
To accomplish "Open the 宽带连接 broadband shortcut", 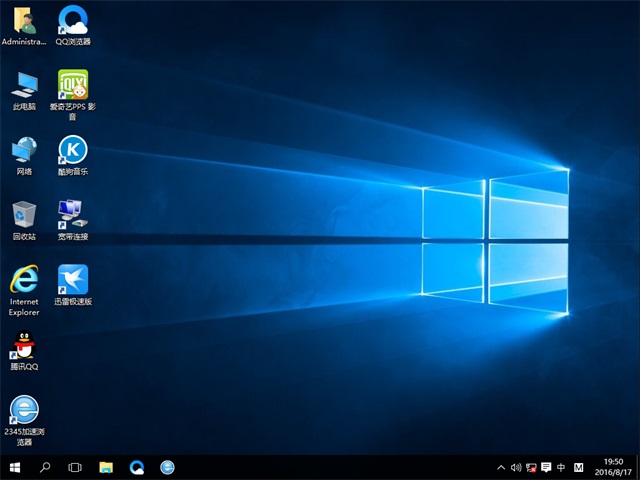I will [x=72, y=214].
